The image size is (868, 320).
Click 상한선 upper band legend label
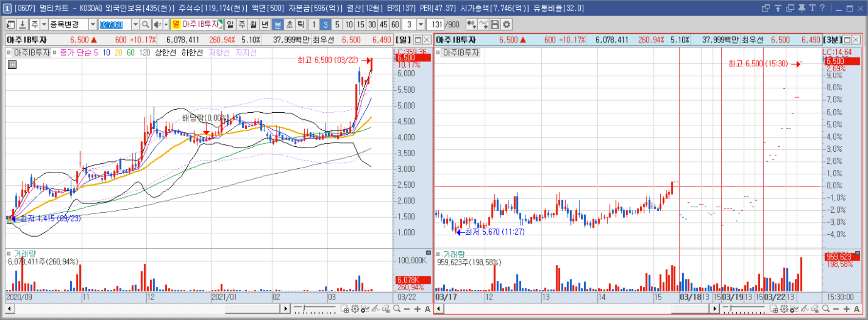pos(165,53)
